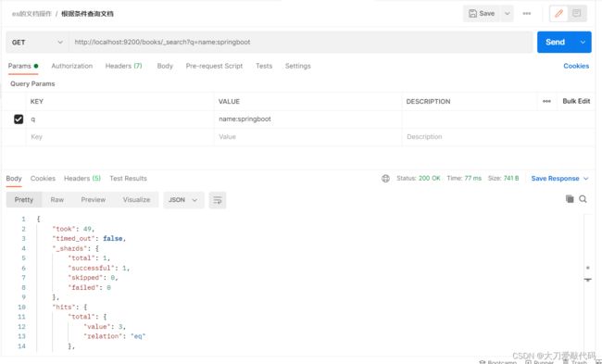Click the empty Description placeholder field
The width and height of the screenshot is (602, 364).
click(498, 137)
